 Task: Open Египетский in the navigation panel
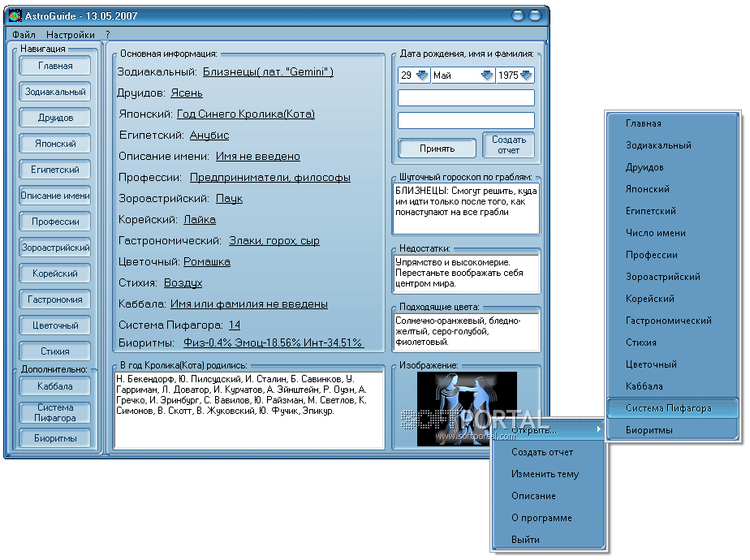tap(55, 170)
